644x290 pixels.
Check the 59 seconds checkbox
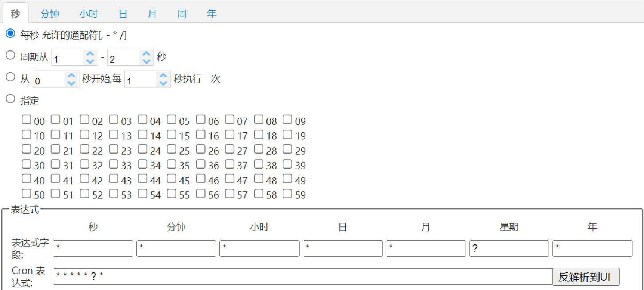(x=287, y=194)
